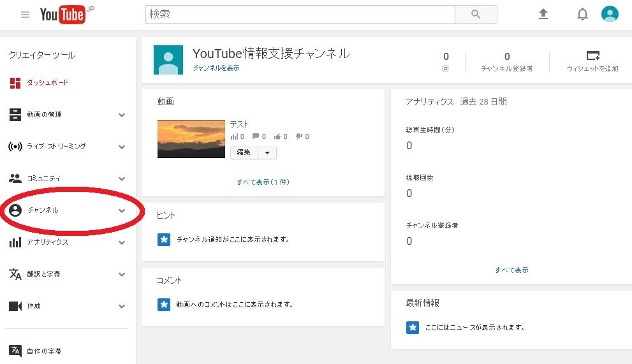632x364 pixels.
Task: Click the 検索 search input field
Action: tap(300, 14)
